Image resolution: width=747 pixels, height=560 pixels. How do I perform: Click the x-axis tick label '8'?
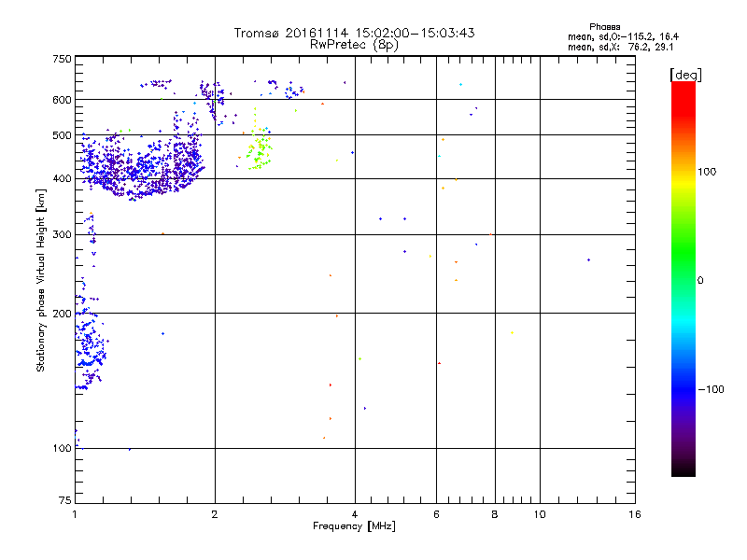tap(495, 514)
